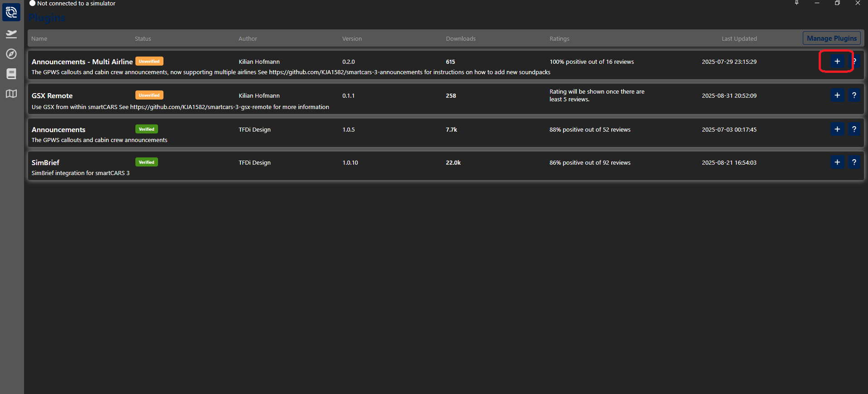The image size is (868, 394).
Task: Click the 7.7k downloads value
Action: click(x=451, y=130)
